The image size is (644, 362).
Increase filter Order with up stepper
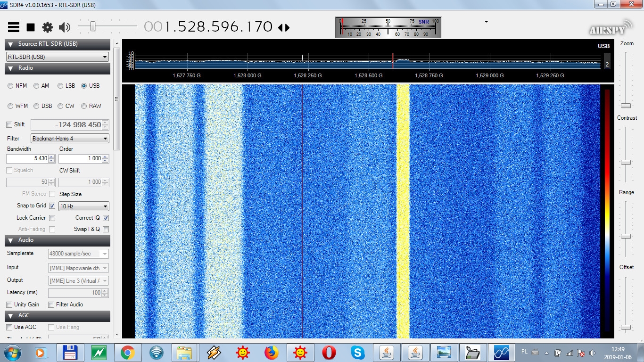[105, 156]
